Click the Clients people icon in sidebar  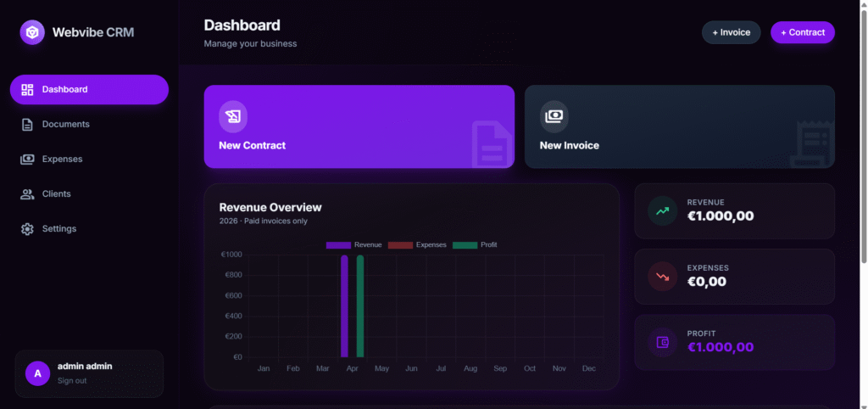[x=27, y=194]
